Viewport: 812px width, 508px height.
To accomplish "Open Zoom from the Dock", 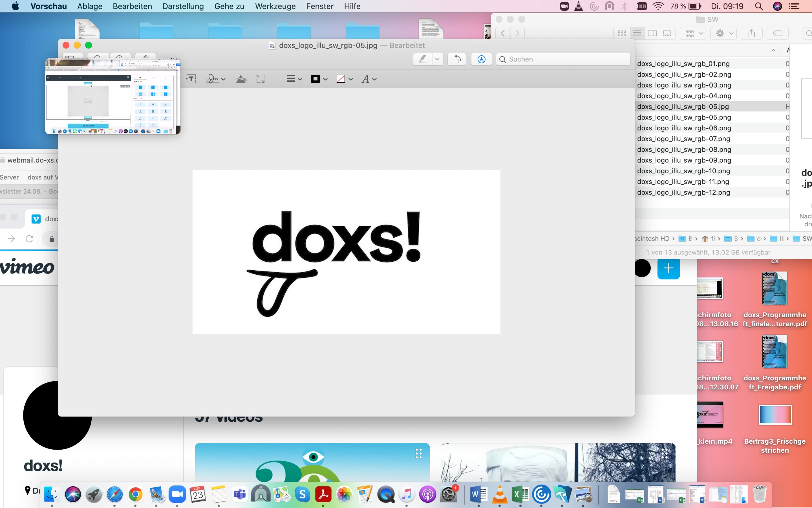I will point(177,494).
